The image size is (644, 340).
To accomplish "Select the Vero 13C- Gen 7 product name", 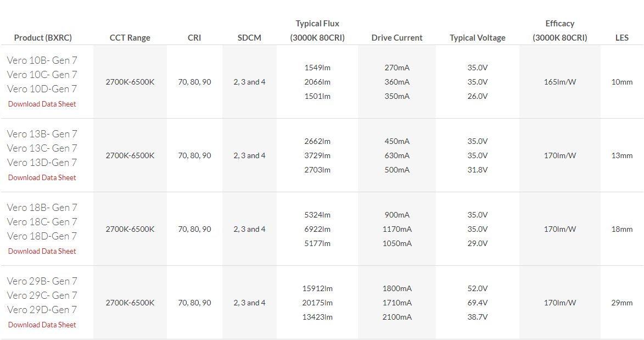I will pyautogui.click(x=42, y=148).
